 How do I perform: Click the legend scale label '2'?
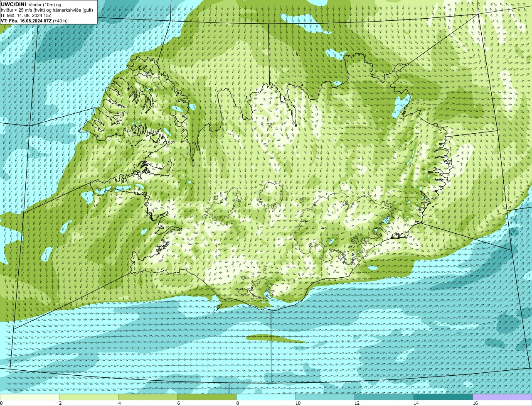tap(60, 403)
